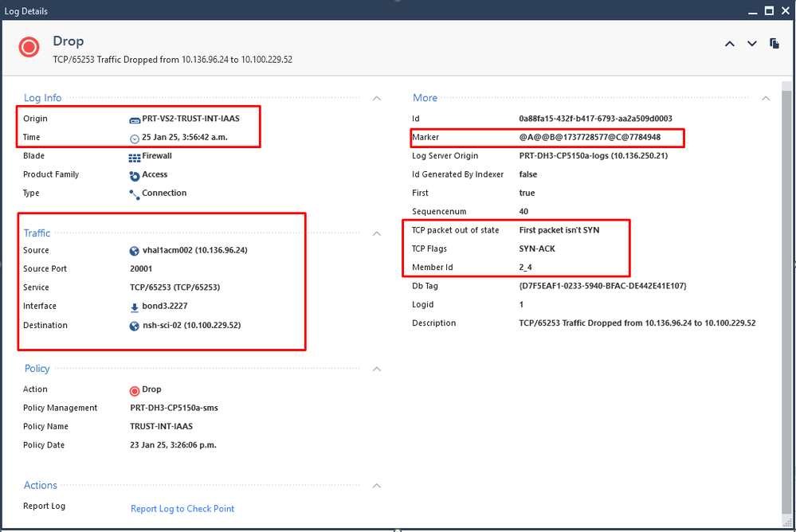The width and height of the screenshot is (796, 532).
Task: Click the destination host icon for nsh-sci-02
Action: [x=135, y=326]
